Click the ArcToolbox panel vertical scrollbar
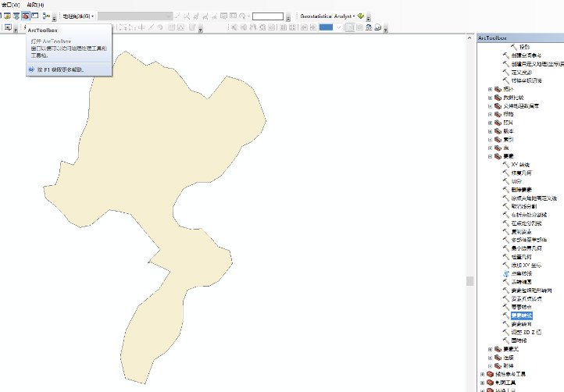This screenshot has height=392, width=564. click(x=470, y=282)
